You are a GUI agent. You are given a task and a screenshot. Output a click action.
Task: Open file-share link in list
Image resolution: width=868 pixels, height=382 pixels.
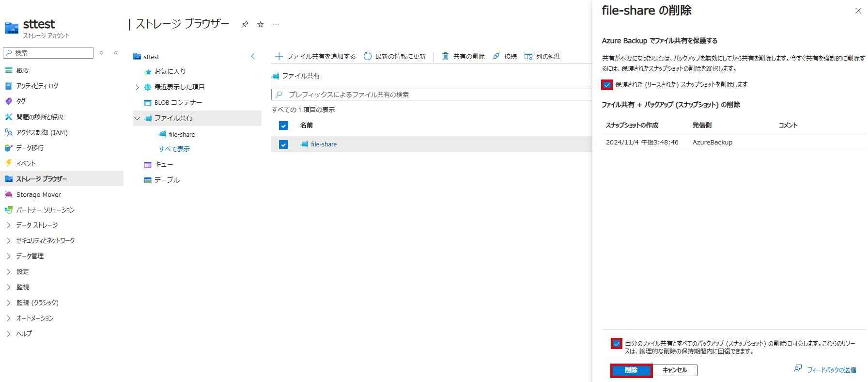click(324, 144)
